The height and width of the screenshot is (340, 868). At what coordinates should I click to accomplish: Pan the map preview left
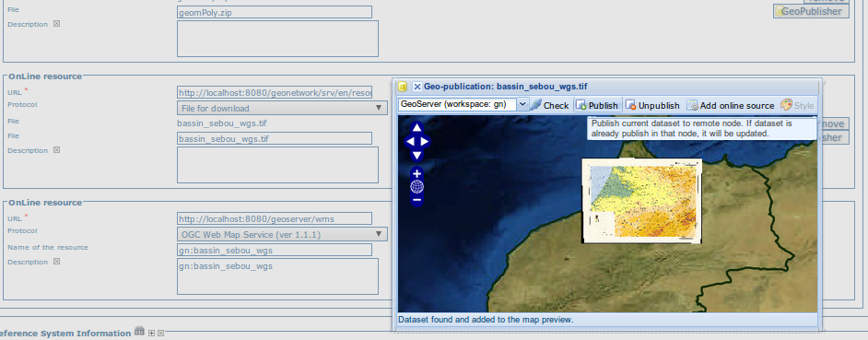(x=410, y=142)
